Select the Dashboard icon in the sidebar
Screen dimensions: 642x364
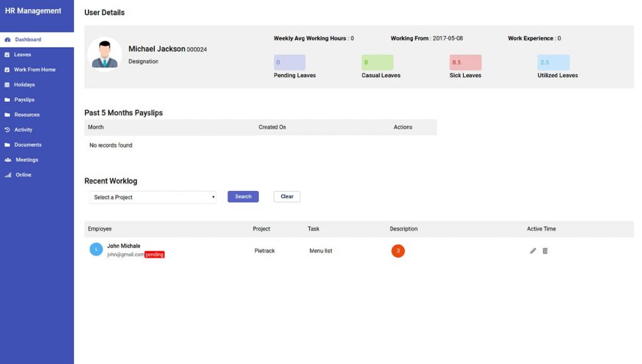click(x=9, y=39)
